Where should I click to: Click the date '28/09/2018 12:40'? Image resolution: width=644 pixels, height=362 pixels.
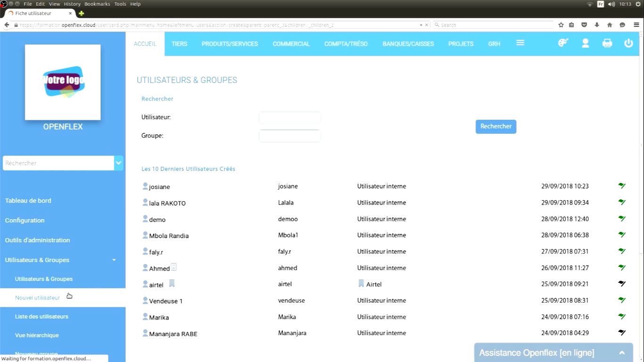pos(565,219)
